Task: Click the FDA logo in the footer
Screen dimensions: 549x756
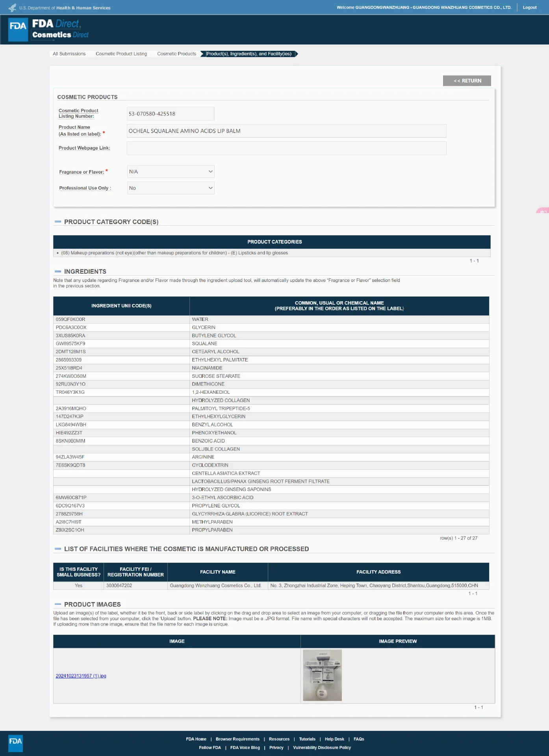Action: [x=15, y=743]
